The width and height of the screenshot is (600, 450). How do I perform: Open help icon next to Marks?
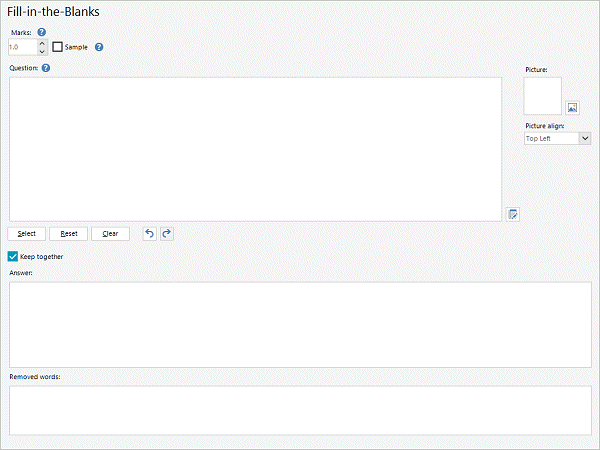[x=42, y=32]
